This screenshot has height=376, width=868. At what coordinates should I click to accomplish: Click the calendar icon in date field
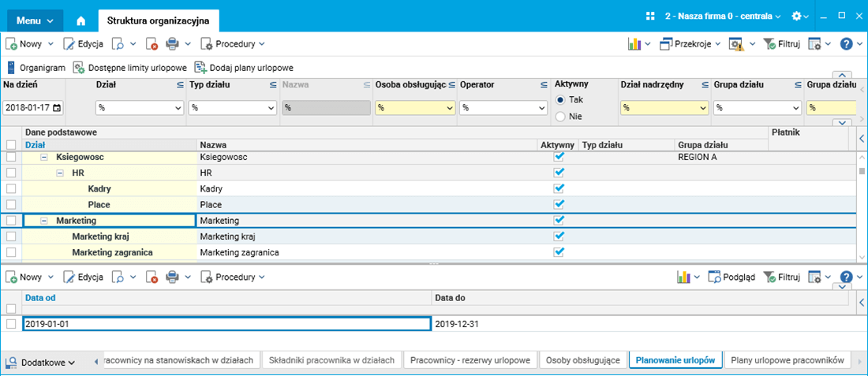point(57,108)
